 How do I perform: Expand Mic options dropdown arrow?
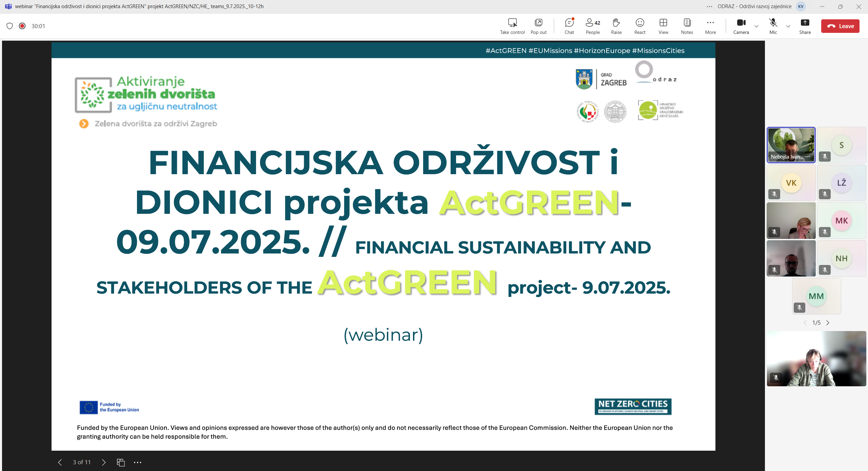[788, 26]
